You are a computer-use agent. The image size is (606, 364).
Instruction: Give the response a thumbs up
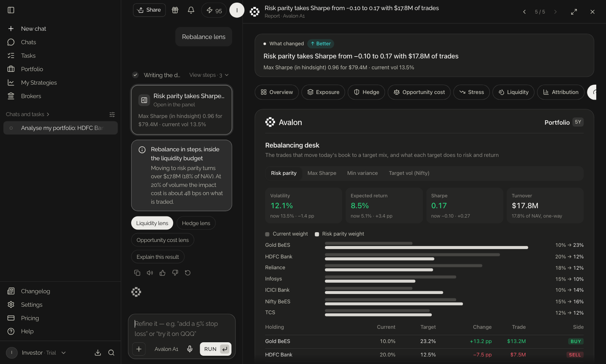[162, 273]
